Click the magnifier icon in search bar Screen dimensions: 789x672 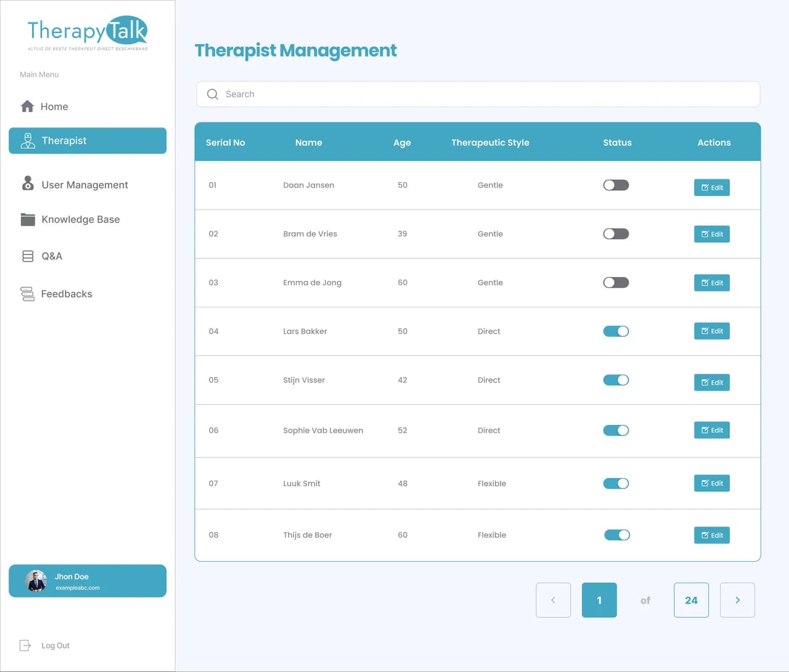(x=213, y=94)
